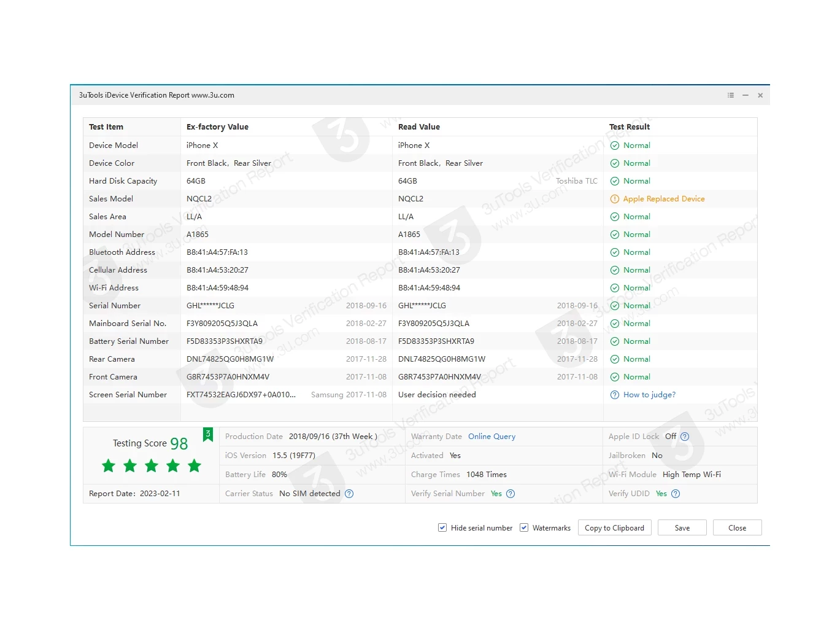This screenshot has height=630, width=840.
Task: Click the Verify UDID help icon
Action: pos(676,494)
